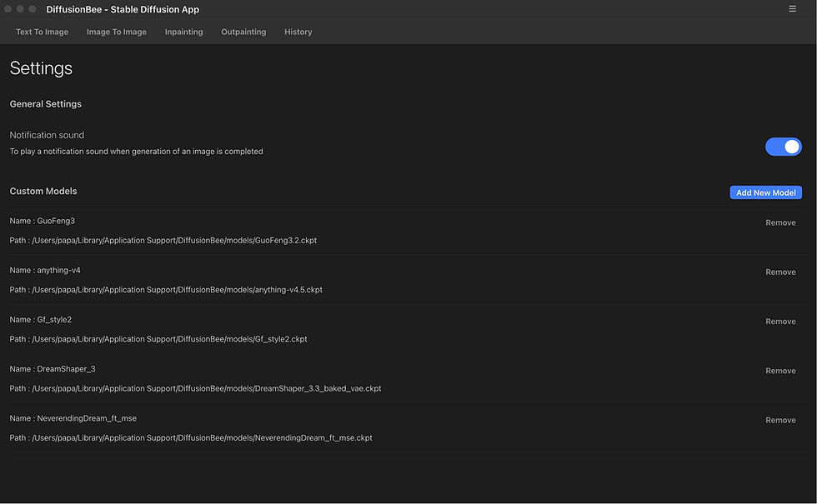Select the 'Name : GuoFeng3' text
Image resolution: width=817 pixels, height=504 pixels.
[x=43, y=221]
